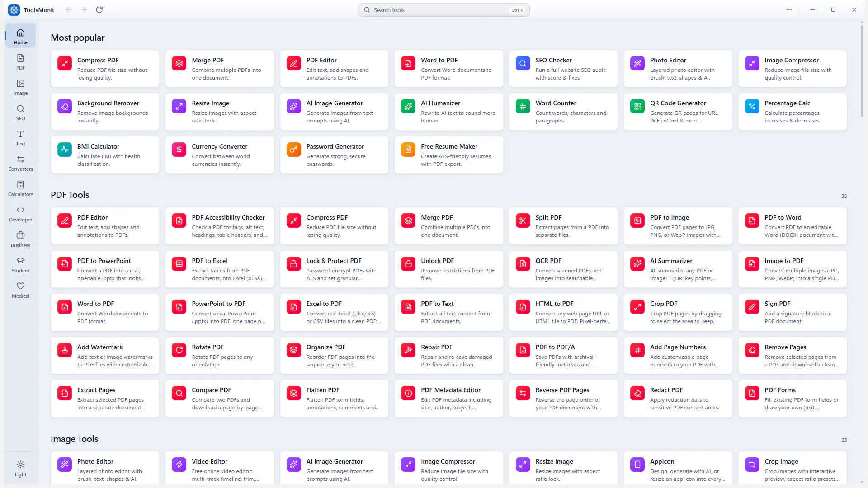Launch the Flatten PDF tool
Screen dimensions: 868x488
pos(334,399)
